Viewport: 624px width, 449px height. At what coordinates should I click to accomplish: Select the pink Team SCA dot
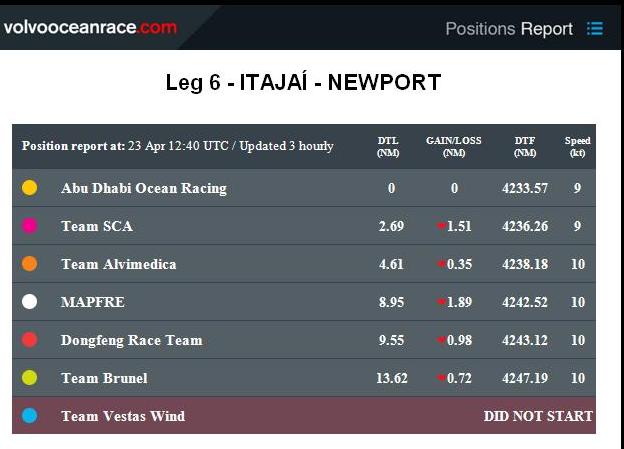pos(30,226)
